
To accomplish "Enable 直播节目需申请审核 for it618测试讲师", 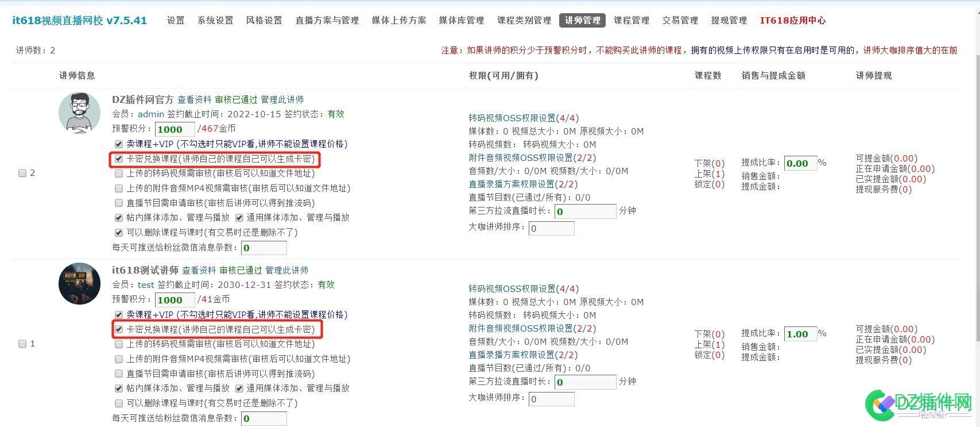I will click(x=119, y=374).
